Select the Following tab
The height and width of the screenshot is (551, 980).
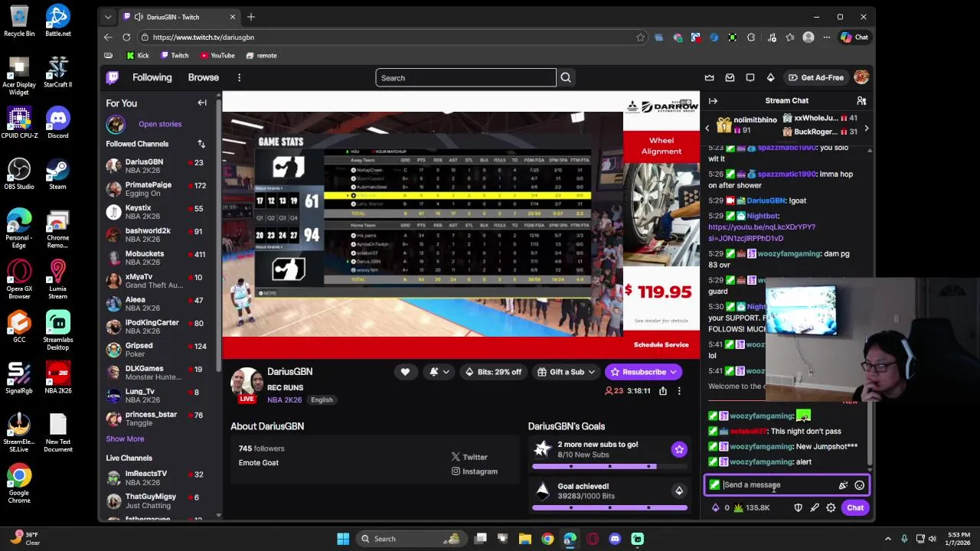click(152, 77)
